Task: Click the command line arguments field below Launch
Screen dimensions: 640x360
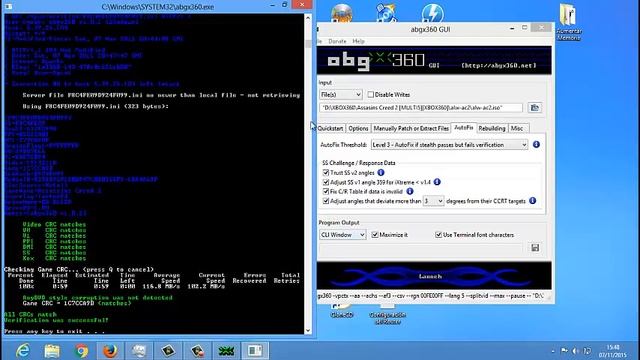Action: pos(431,296)
